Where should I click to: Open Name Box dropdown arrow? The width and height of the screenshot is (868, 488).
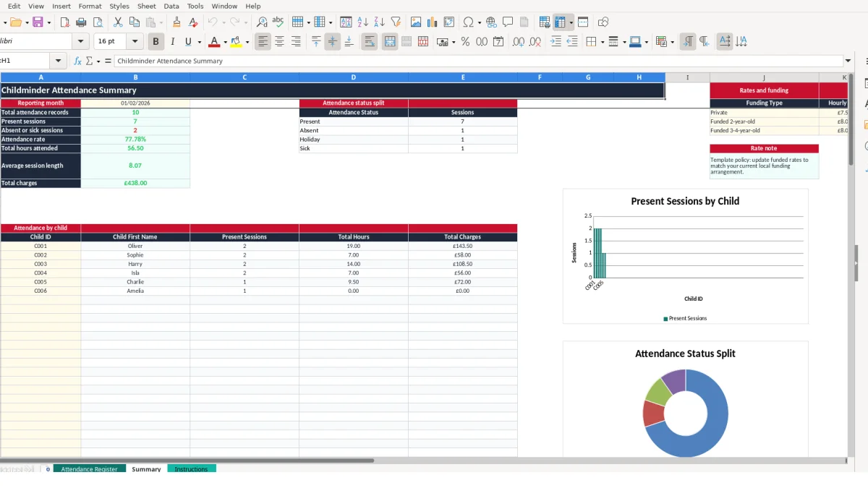[59, 61]
